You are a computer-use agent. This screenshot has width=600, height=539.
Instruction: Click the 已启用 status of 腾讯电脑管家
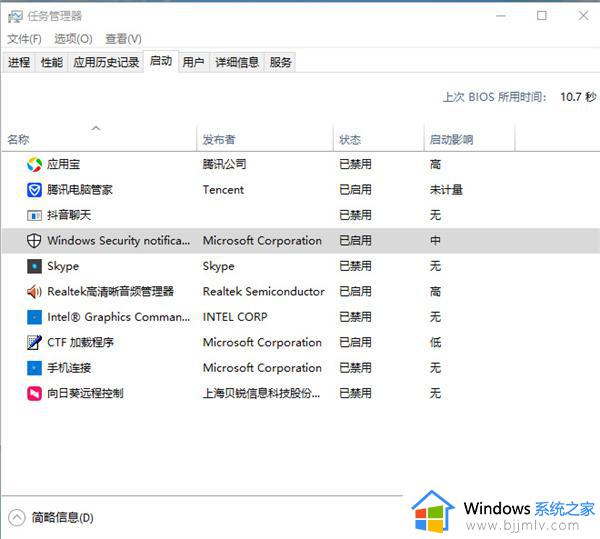coord(355,190)
